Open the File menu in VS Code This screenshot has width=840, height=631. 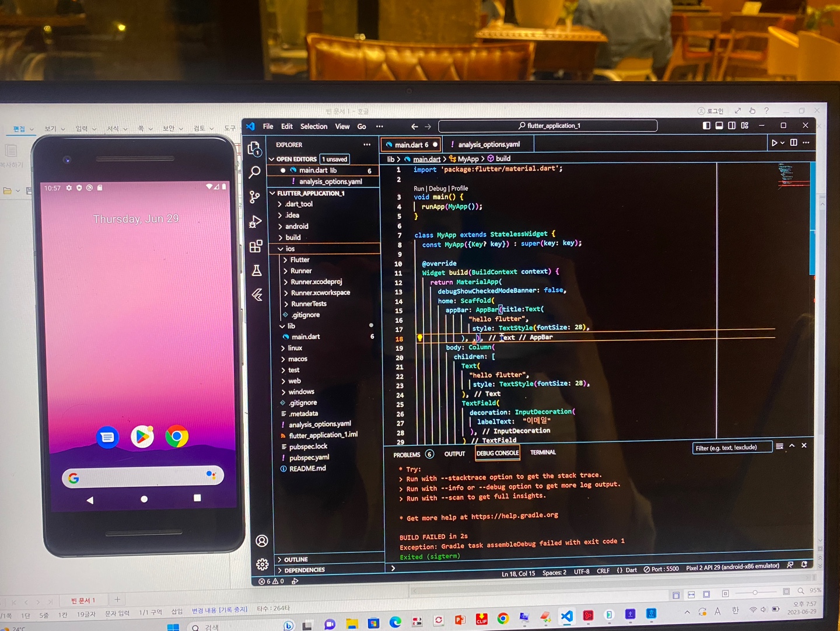pos(268,127)
